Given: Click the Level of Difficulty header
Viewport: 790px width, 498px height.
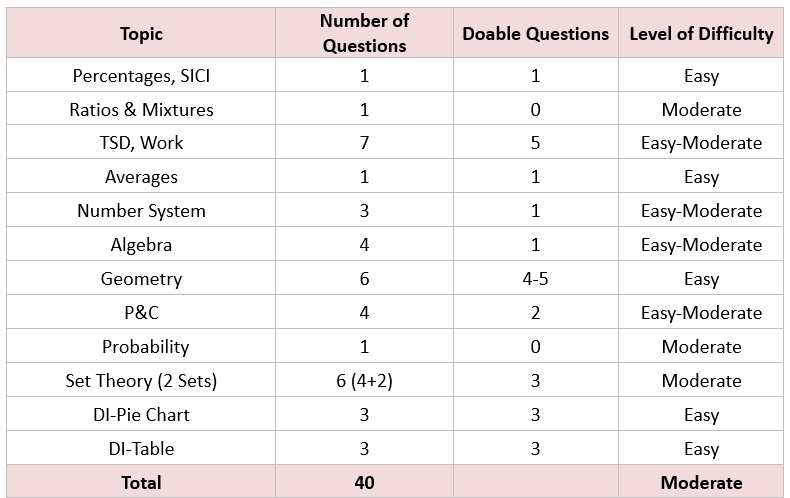Looking at the screenshot, I should point(701,33).
